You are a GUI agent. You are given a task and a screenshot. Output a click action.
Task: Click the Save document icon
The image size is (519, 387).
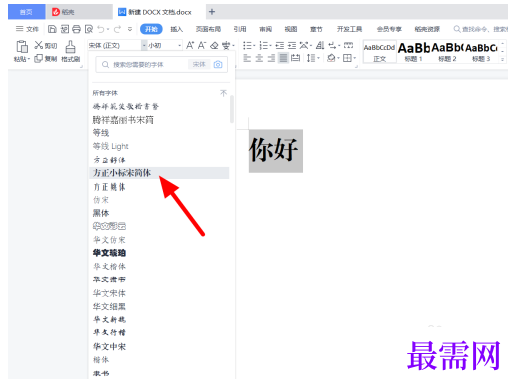pos(52,29)
